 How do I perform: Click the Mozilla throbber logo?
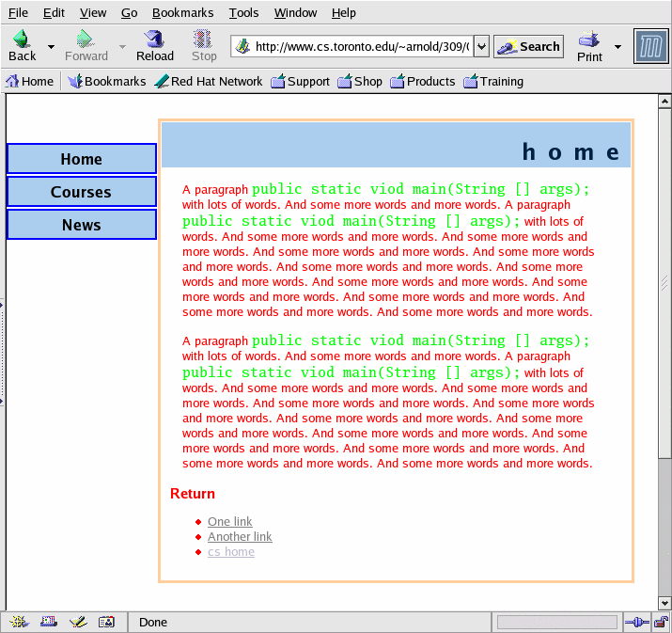tap(650, 46)
